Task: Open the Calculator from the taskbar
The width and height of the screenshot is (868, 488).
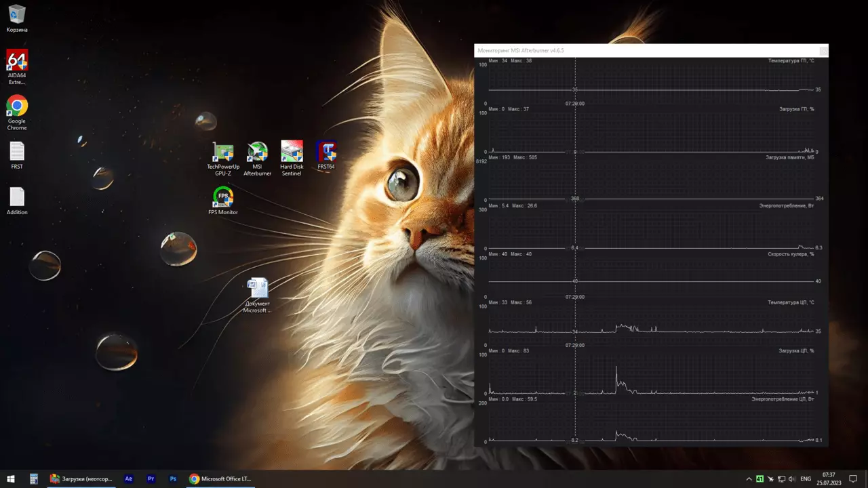Action: tap(33, 479)
